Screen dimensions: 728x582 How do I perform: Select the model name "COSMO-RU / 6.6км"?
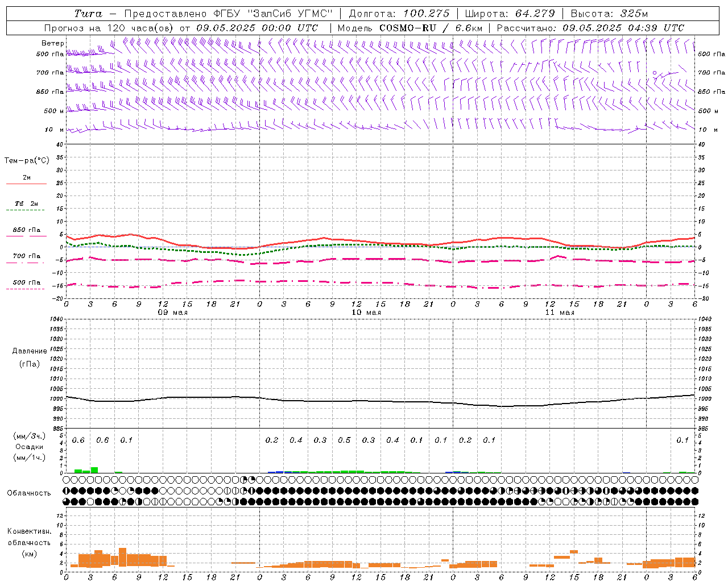coord(431,28)
